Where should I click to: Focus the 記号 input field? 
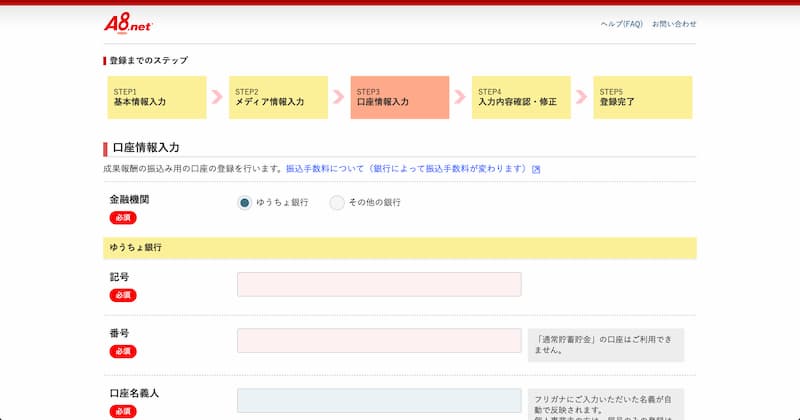tap(379, 284)
